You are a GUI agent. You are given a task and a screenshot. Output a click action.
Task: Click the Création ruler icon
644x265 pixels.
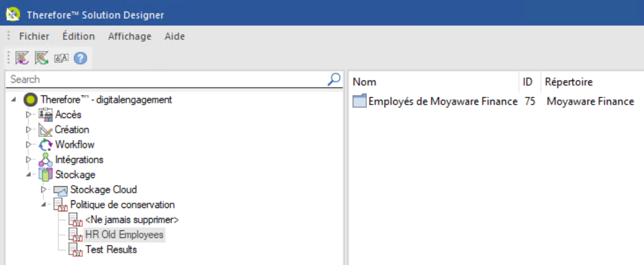[46, 130]
